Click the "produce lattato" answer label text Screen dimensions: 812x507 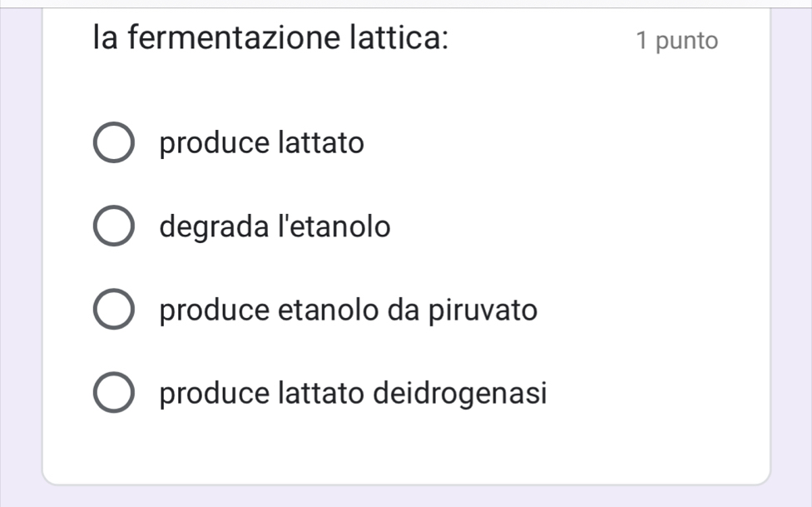coord(262,143)
